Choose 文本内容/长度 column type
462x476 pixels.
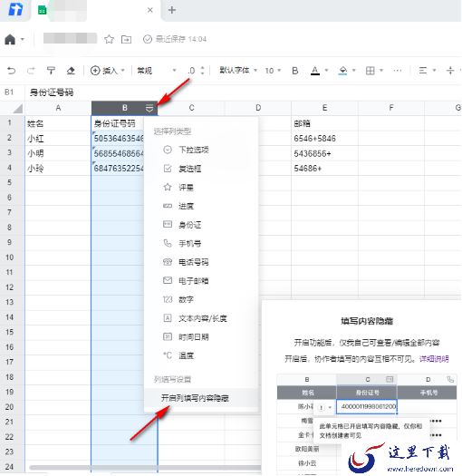[x=201, y=318]
